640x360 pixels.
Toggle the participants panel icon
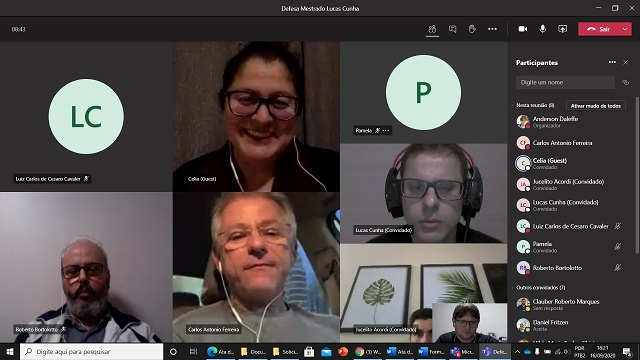pyautogui.click(x=432, y=29)
